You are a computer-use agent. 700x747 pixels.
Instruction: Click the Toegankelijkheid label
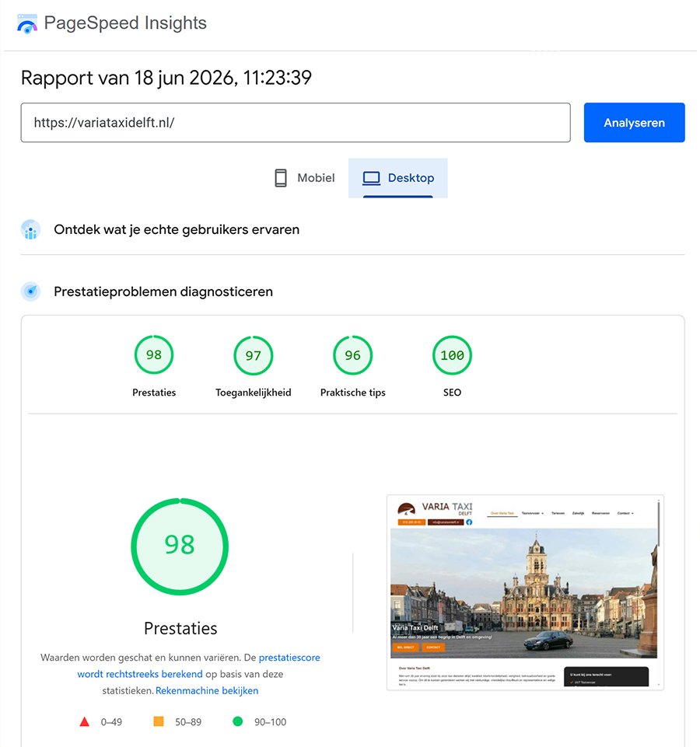point(254,393)
